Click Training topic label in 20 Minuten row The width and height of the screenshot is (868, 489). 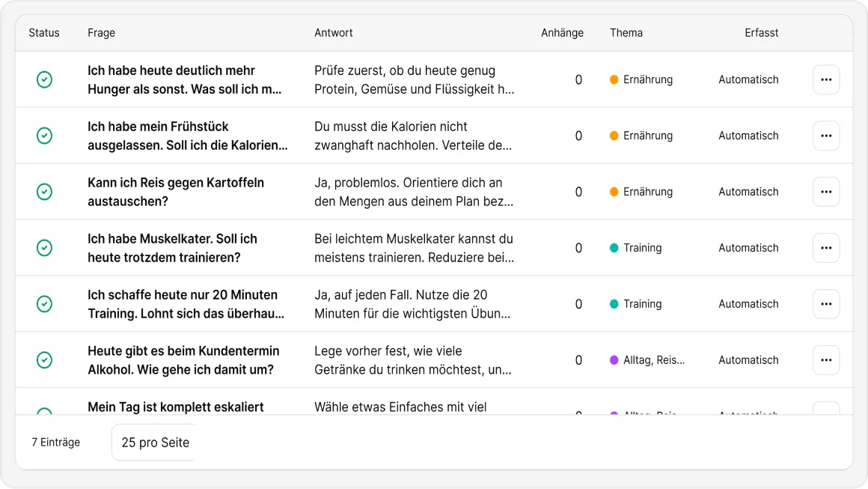[642, 304]
